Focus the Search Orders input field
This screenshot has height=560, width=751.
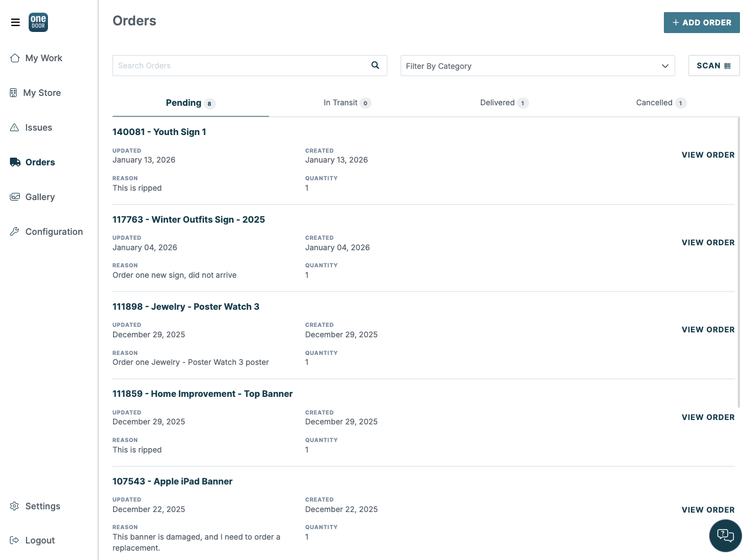pos(240,66)
